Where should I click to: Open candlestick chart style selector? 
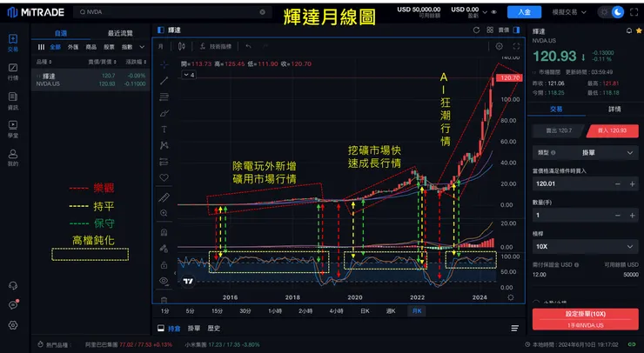tap(182, 46)
